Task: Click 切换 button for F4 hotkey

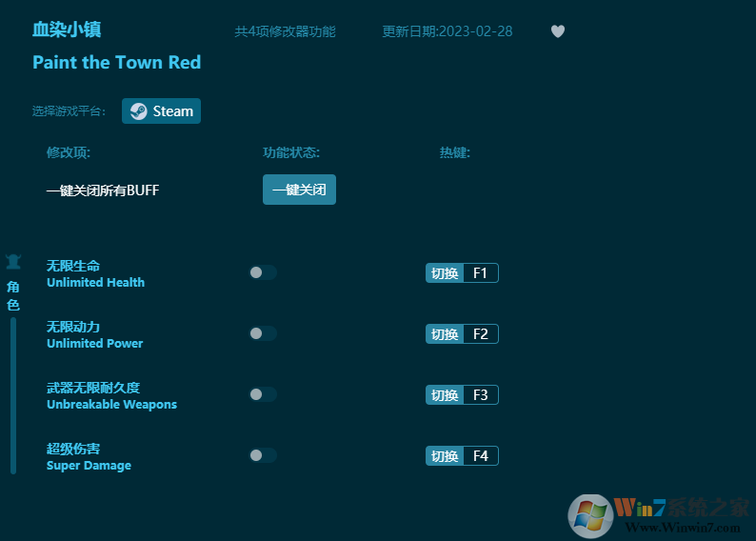Action: pos(445,456)
